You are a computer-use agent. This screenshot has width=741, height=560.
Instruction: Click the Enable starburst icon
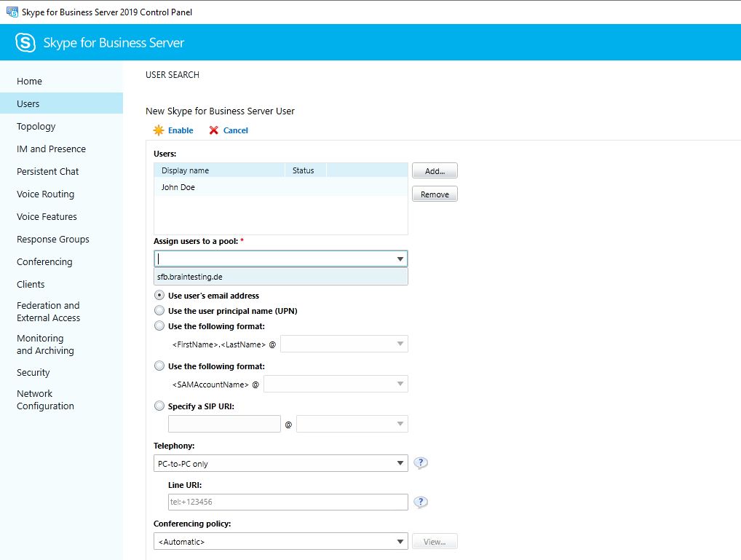(x=159, y=130)
